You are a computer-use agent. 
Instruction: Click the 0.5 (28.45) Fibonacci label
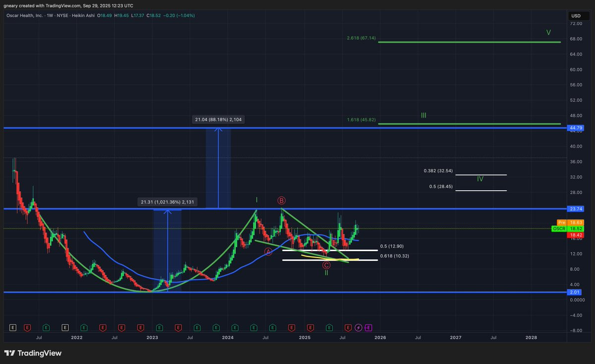click(x=441, y=187)
